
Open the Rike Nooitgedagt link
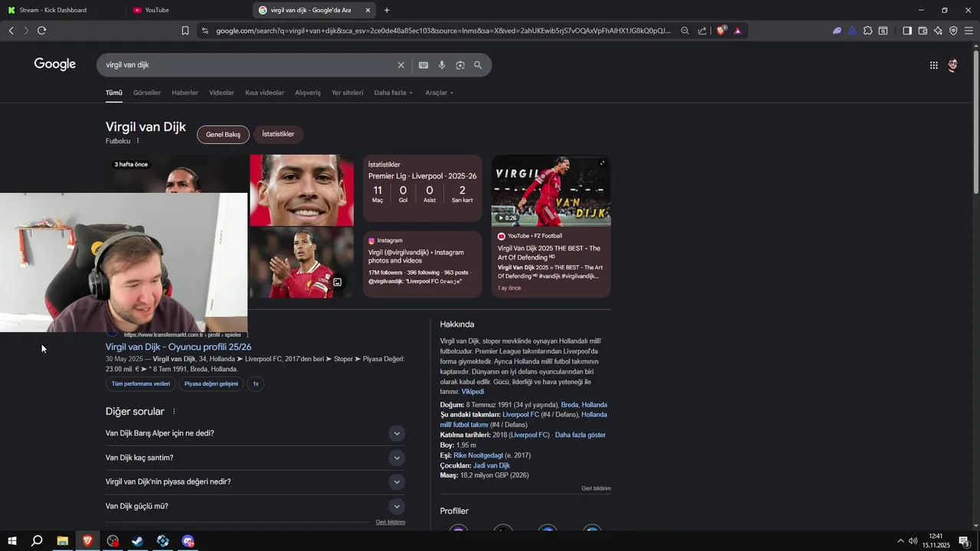click(x=478, y=455)
